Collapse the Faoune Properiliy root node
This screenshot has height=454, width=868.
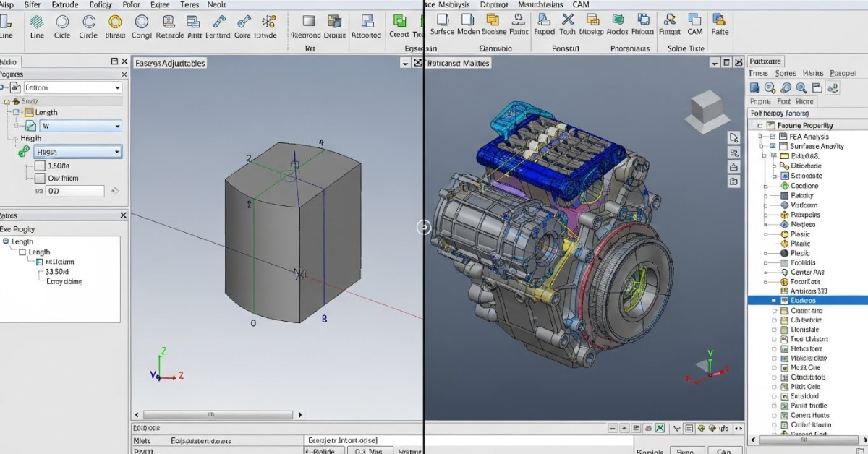coord(760,125)
